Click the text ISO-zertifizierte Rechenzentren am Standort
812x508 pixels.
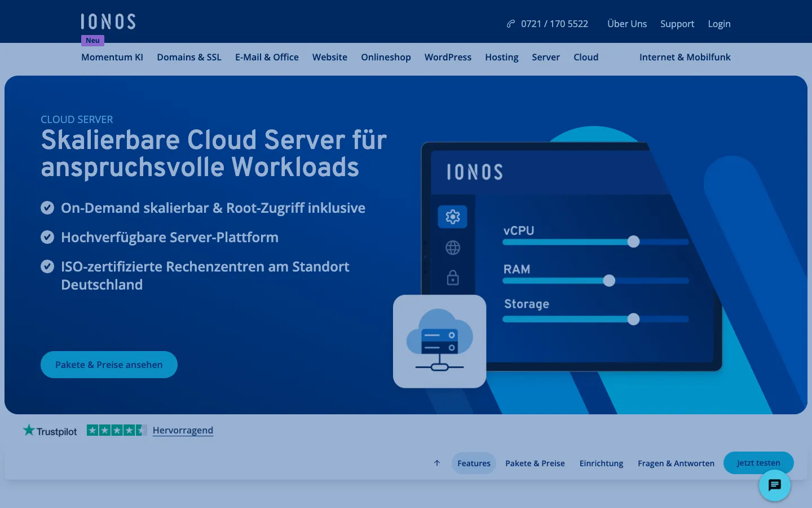pos(205,266)
